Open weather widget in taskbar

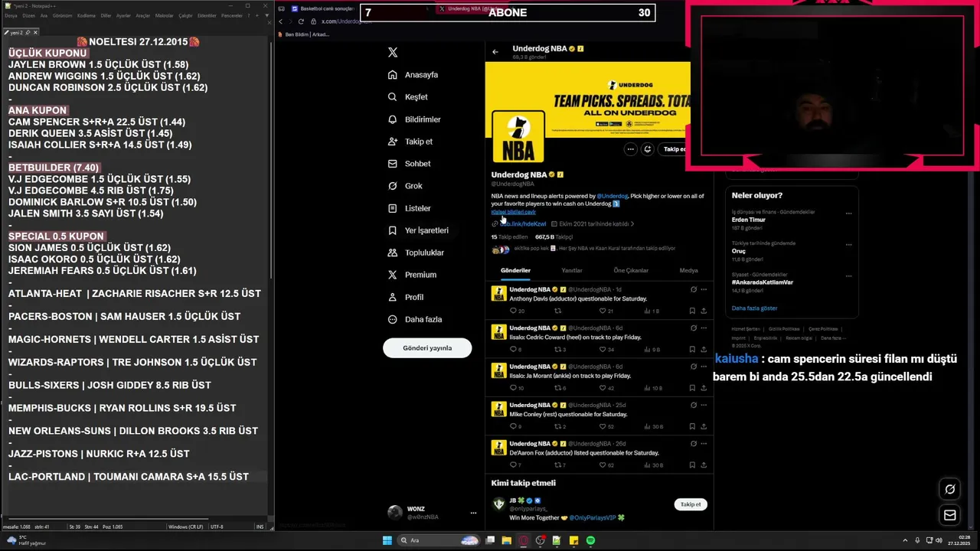click(x=27, y=540)
